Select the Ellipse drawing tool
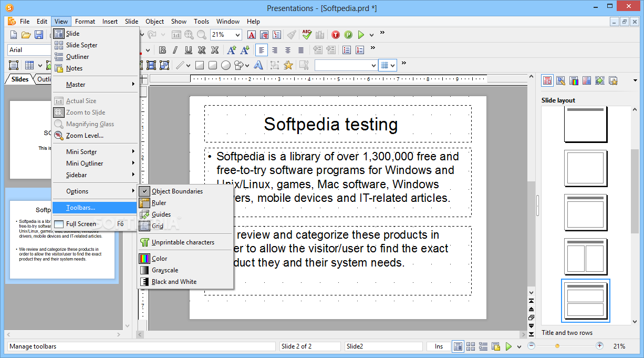644x358 pixels. pyautogui.click(x=226, y=65)
